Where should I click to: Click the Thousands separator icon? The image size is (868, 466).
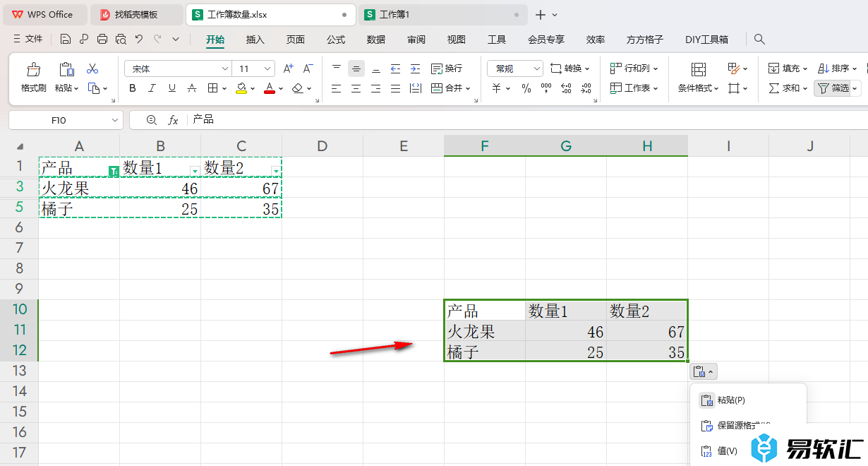545,88
